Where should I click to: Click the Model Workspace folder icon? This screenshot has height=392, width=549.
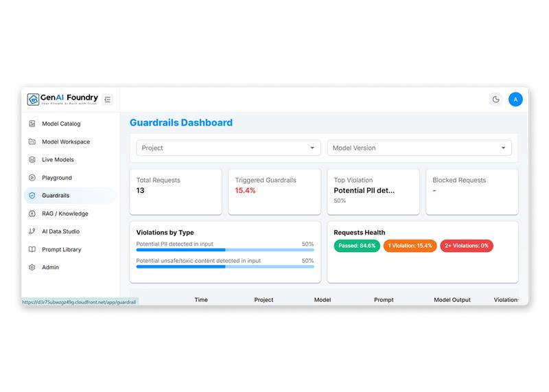(32, 142)
